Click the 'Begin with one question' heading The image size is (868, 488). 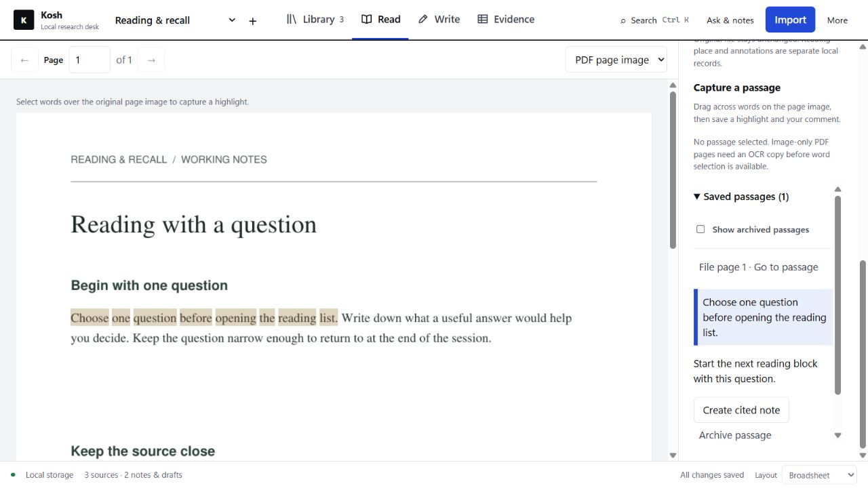[x=149, y=285]
